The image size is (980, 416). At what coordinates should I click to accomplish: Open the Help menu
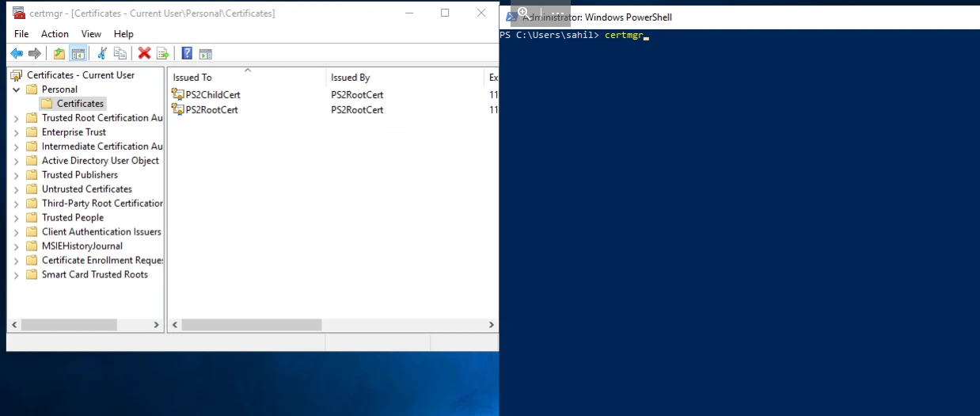[123, 33]
